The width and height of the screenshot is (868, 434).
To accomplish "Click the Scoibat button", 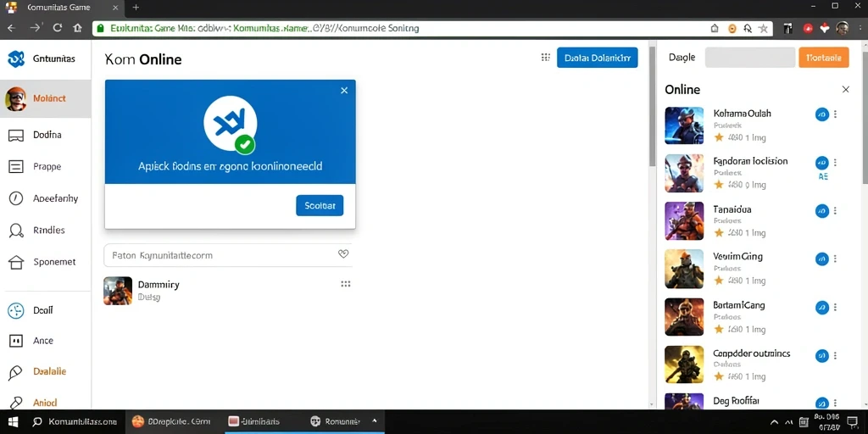I will (x=320, y=205).
